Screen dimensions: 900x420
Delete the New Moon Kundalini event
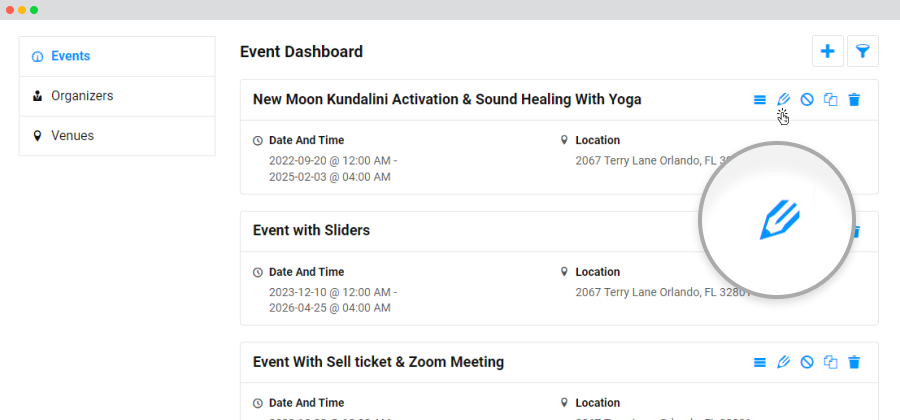click(854, 100)
